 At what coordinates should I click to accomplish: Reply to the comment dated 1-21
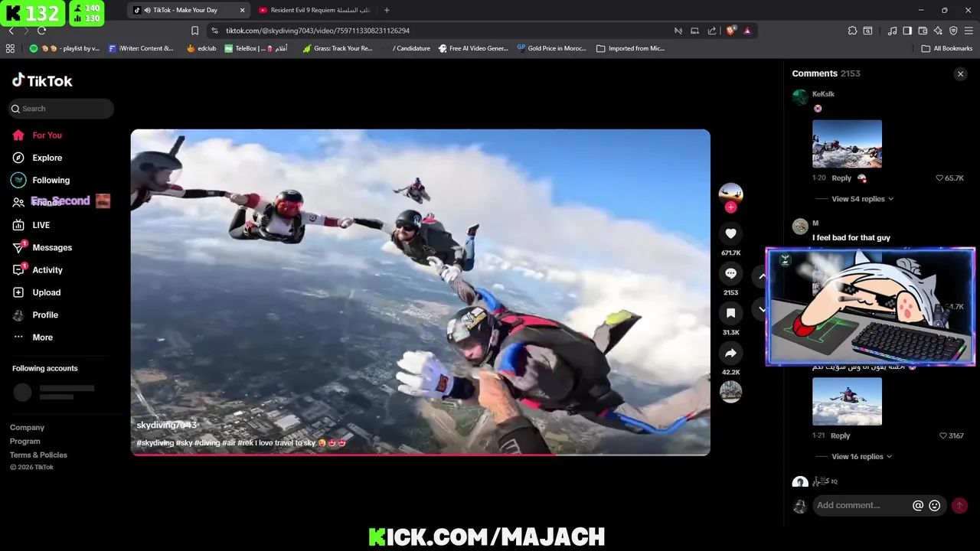point(840,436)
